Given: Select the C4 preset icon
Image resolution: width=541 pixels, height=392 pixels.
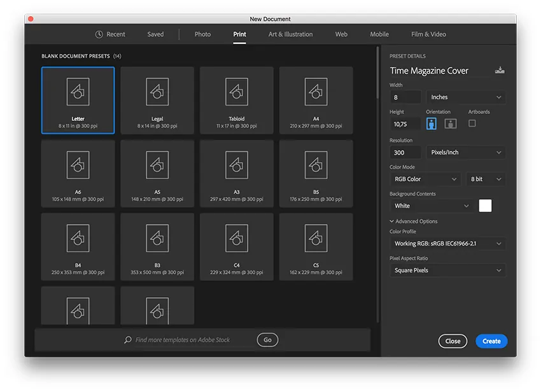Looking at the screenshot, I should 236,239.
